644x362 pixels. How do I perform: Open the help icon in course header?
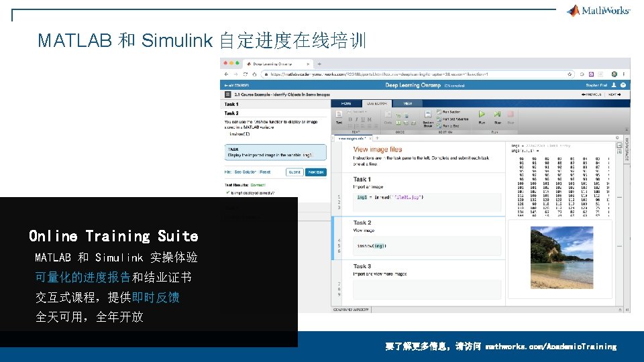click(623, 85)
